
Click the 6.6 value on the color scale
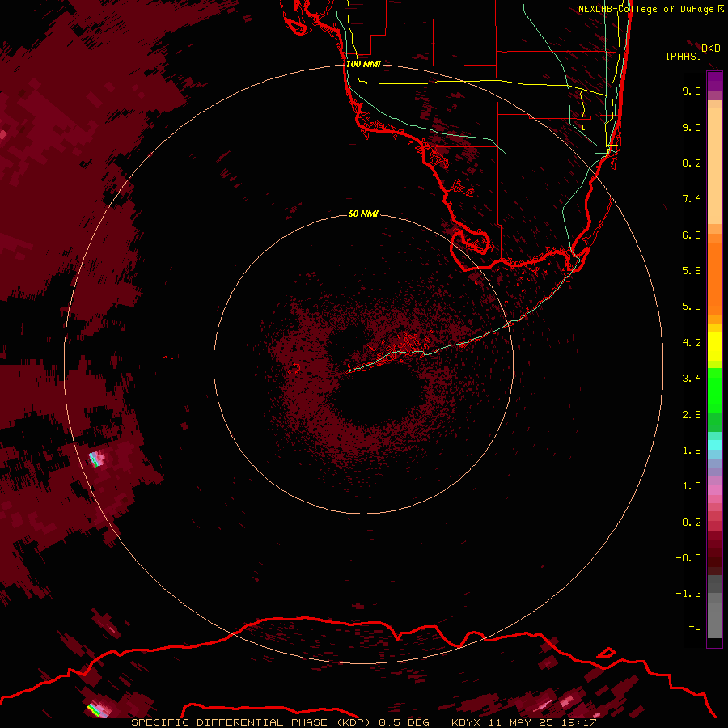[x=692, y=235]
